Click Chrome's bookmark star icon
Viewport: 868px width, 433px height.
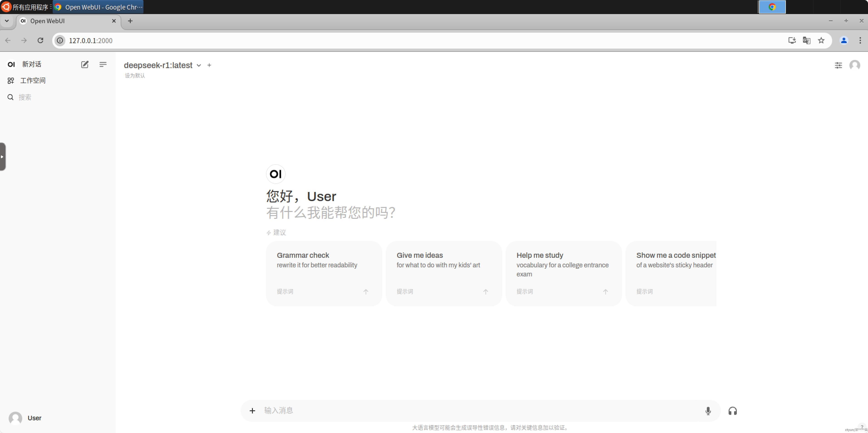821,40
